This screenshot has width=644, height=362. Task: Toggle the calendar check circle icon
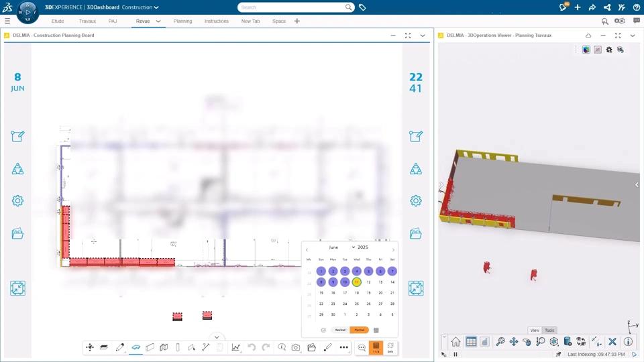pyautogui.click(x=323, y=330)
